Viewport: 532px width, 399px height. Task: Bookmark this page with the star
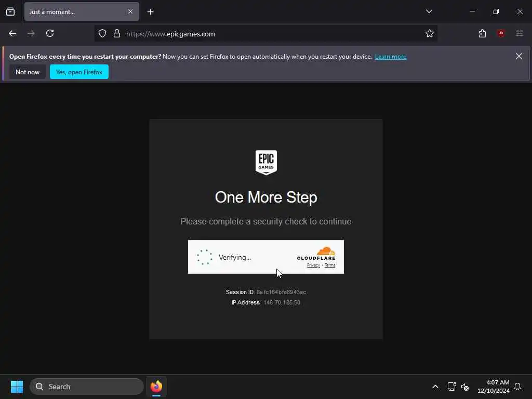(x=430, y=33)
